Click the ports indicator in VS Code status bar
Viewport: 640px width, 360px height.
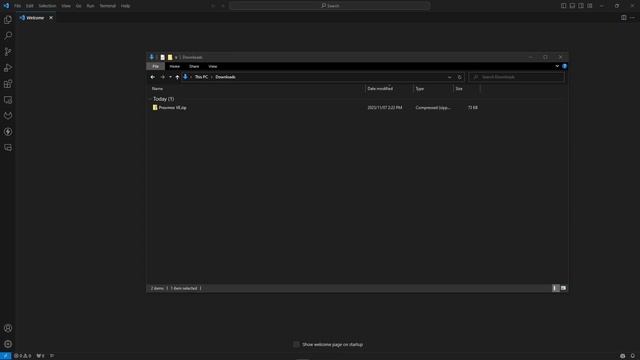(40, 356)
